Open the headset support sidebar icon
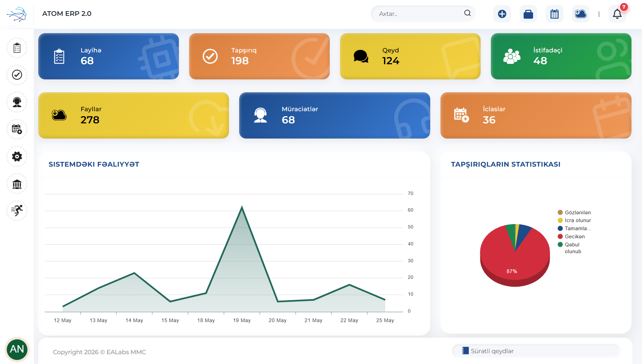 (x=17, y=102)
